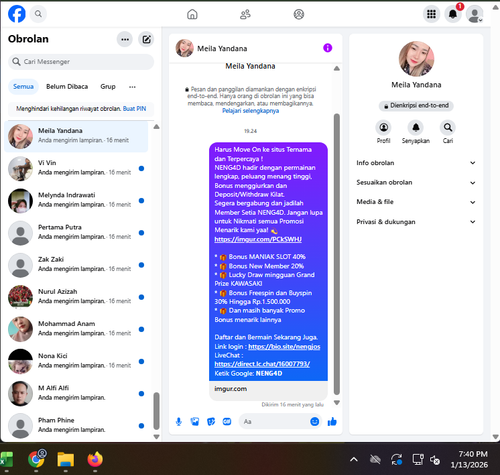
Task: Focus the Cari Messenger search field
Action: [81, 62]
